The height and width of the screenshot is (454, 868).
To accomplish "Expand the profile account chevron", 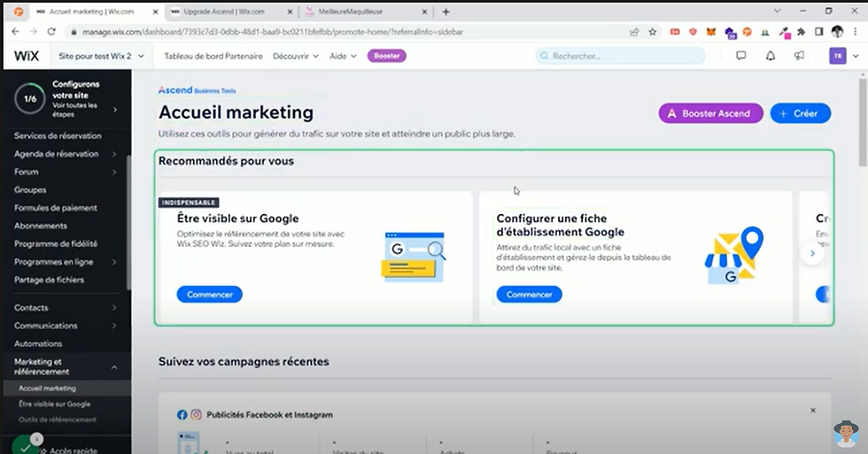I will (856, 56).
